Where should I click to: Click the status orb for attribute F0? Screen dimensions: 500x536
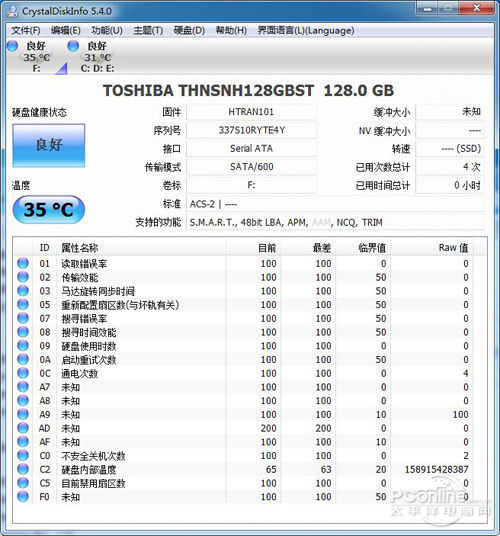[23, 497]
